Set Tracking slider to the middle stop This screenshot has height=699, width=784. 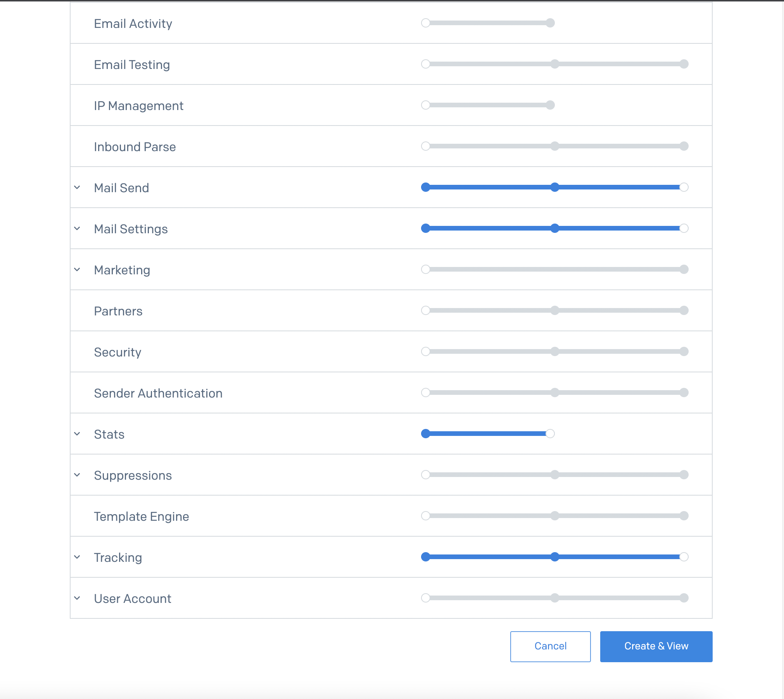point(555,557)
